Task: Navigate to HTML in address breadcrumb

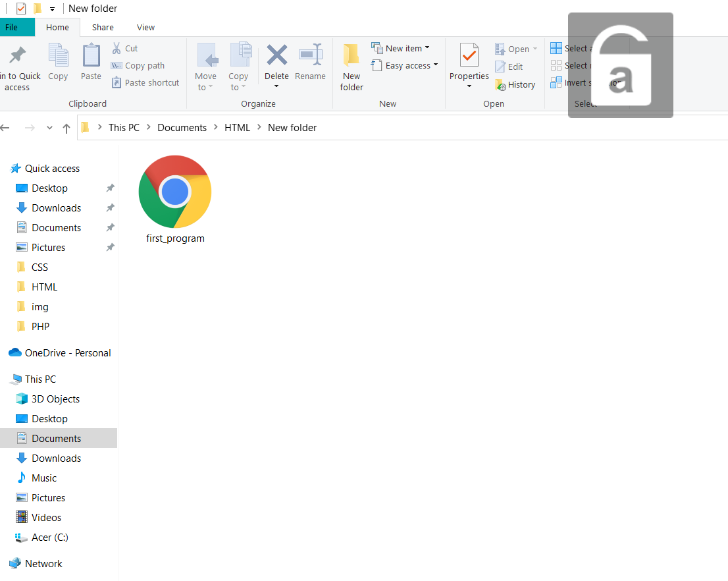Action: pyautogui.click(x=237, y=128)
